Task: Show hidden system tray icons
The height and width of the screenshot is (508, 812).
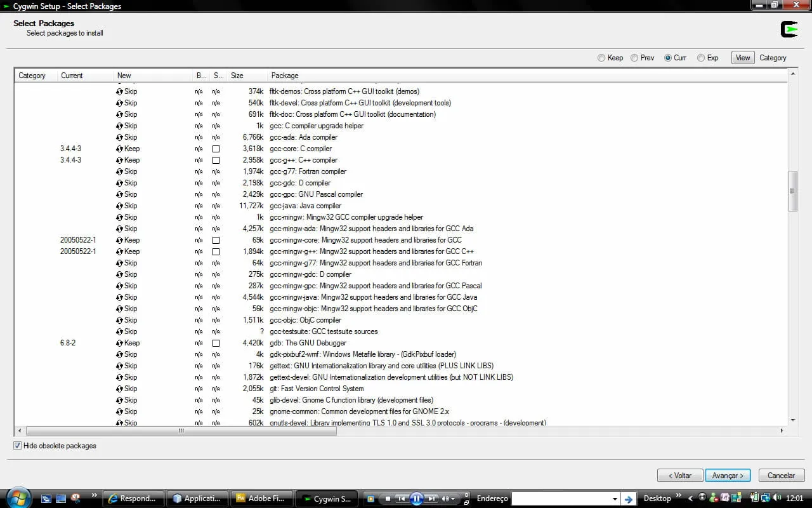Action: (x=691, y=498)
